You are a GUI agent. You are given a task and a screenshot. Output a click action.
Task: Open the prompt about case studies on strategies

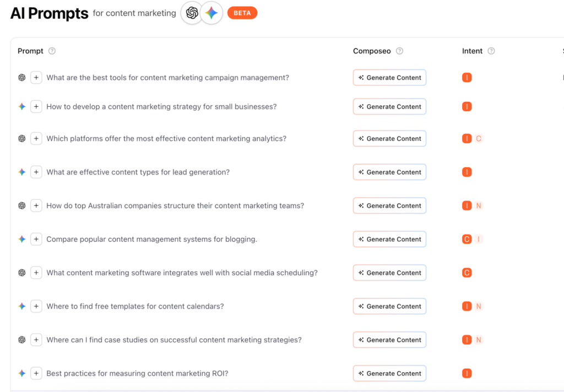[x=174, y=340]
